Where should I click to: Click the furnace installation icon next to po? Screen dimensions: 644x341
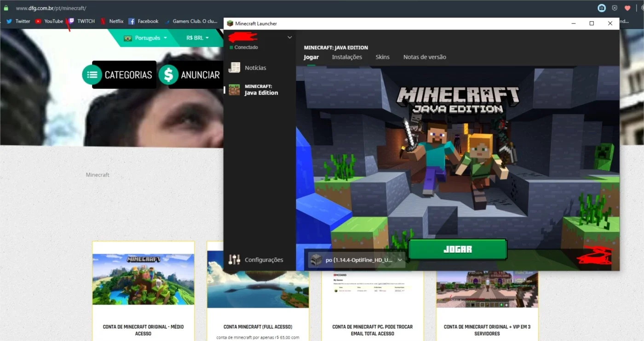point(316,260)
